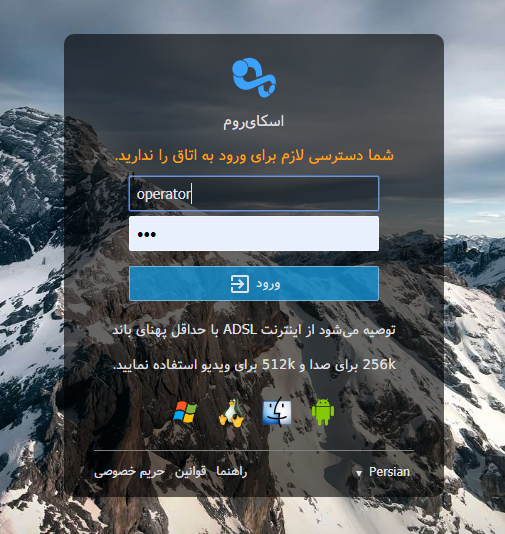Click the sign-in arrow icon on login button
Image resolution: width=505 pixels, height=534 pixels.
tap(239, 284)
